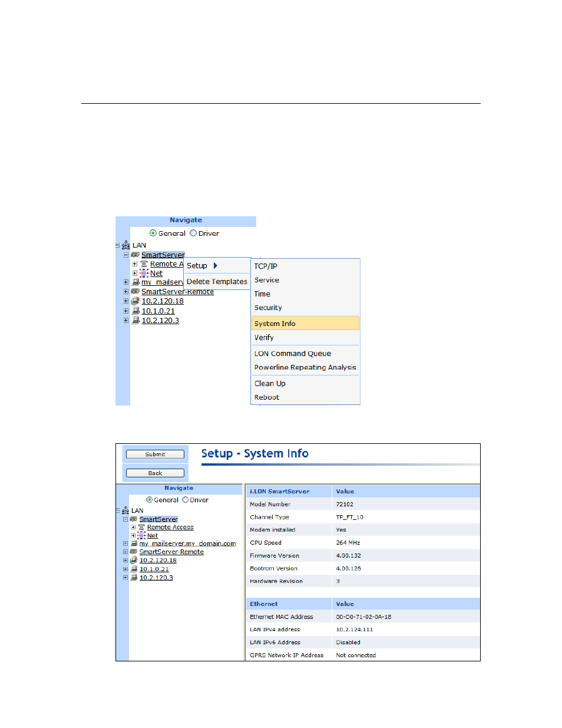Click the telephone icon beside Remote Access
The image size is (562, 728).
(x=141, y=527)
